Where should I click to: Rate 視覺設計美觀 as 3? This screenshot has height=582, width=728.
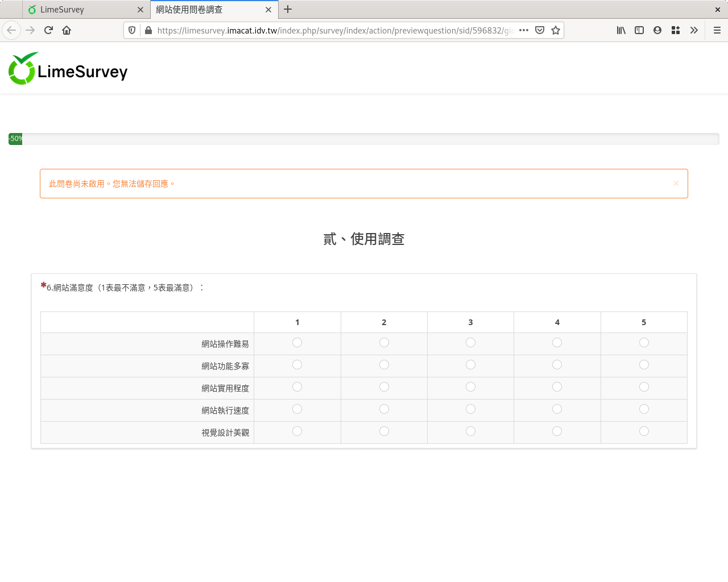point(470,431)
